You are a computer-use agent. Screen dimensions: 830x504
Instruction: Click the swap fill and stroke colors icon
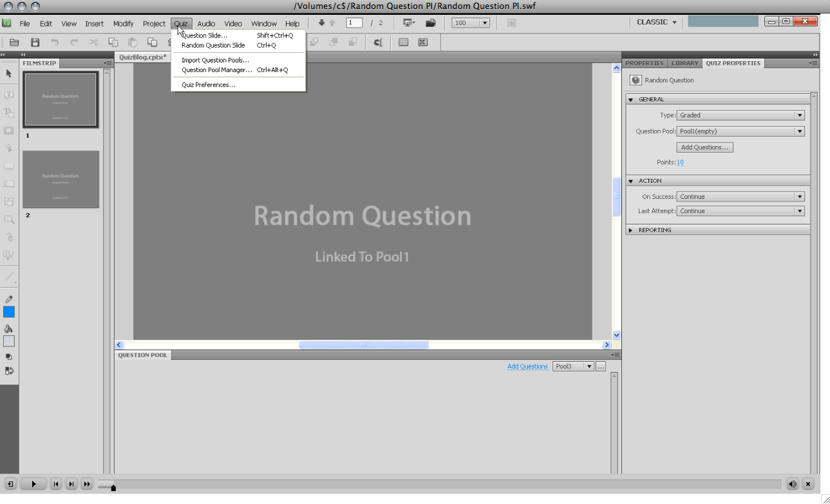(9, 371)
